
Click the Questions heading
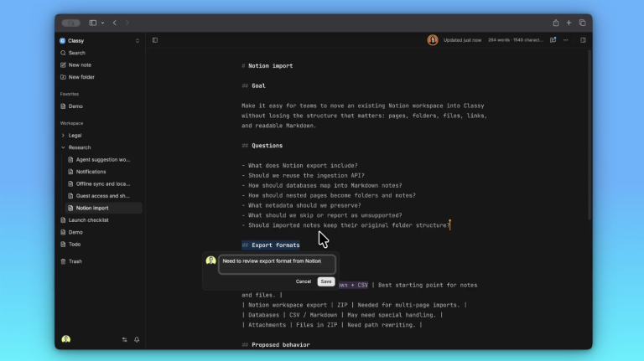tap(267, 146)
